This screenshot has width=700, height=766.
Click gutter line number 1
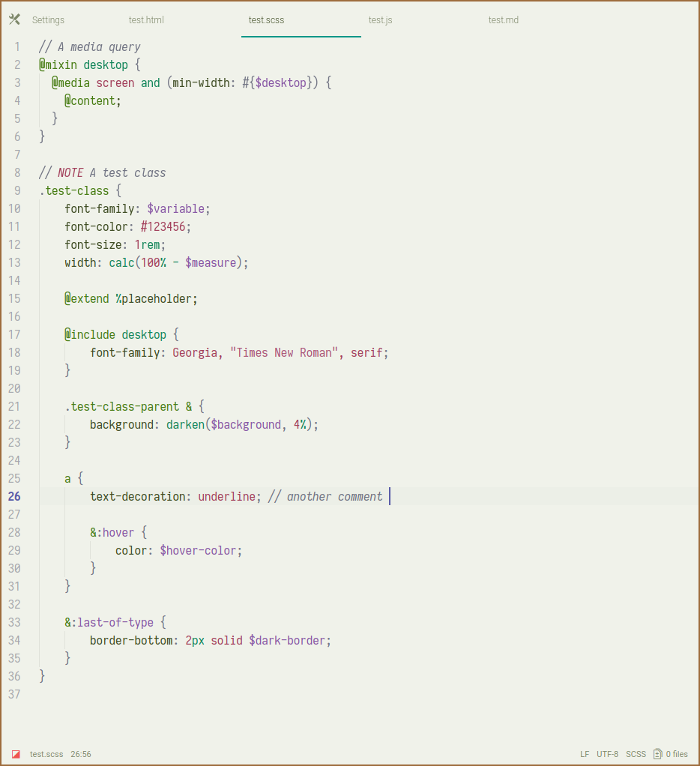coord(17,47)
